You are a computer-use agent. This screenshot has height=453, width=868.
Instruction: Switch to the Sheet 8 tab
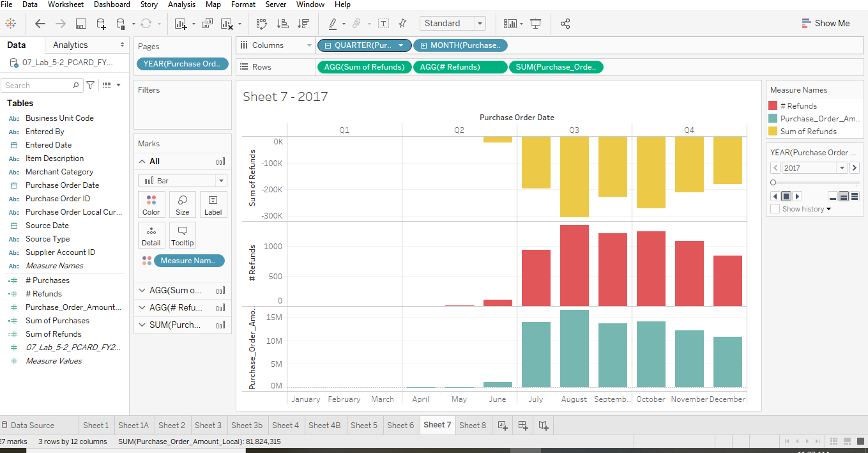click(x=473, y=425)
